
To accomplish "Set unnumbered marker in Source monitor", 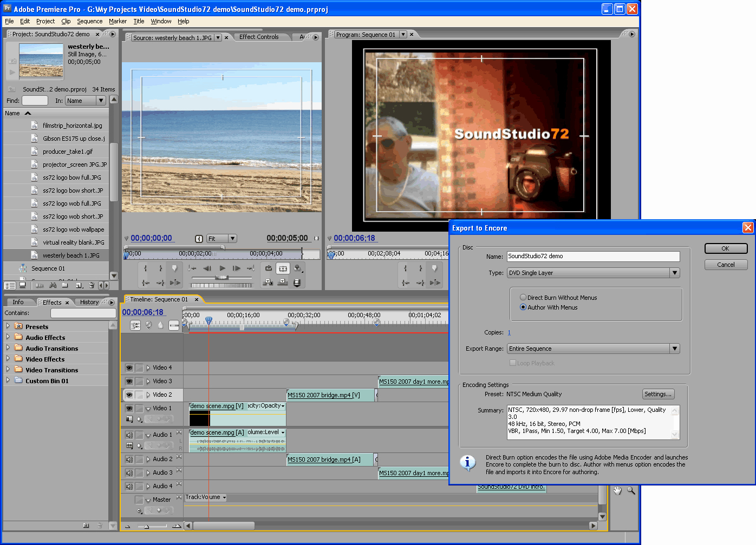I will [174, 268].
